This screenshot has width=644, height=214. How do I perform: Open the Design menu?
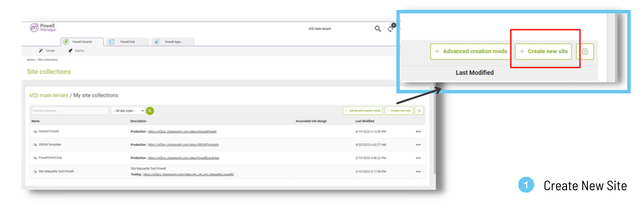coord(47,51)
